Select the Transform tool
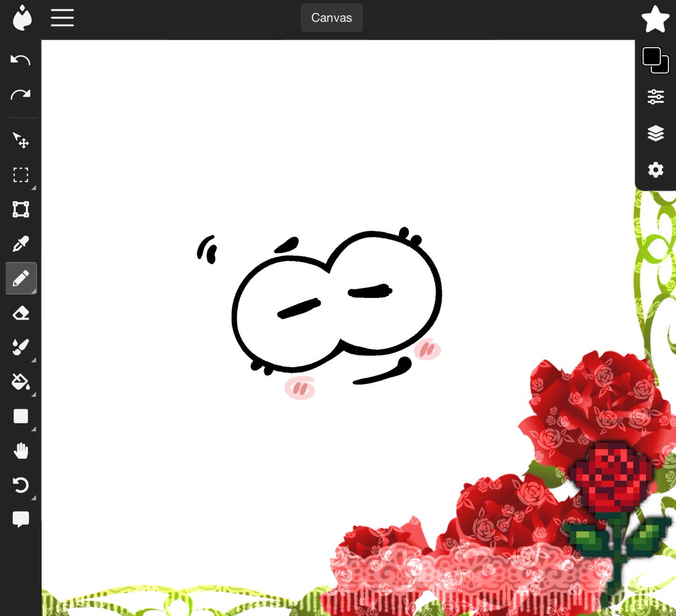The height and width of the screenshot is (616, 676). [x=21, y=209]
